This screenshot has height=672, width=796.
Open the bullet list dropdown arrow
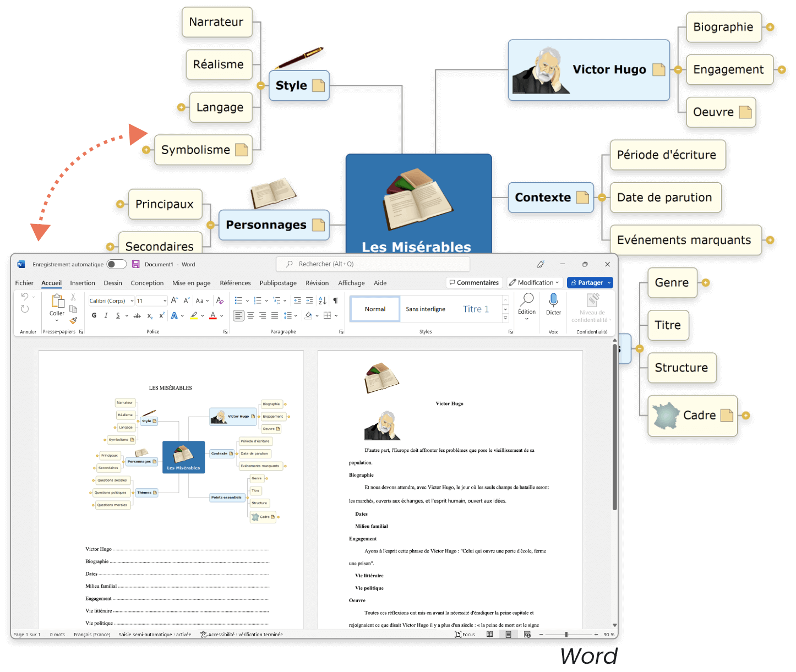pyautogui.click(x=247, y=301)
